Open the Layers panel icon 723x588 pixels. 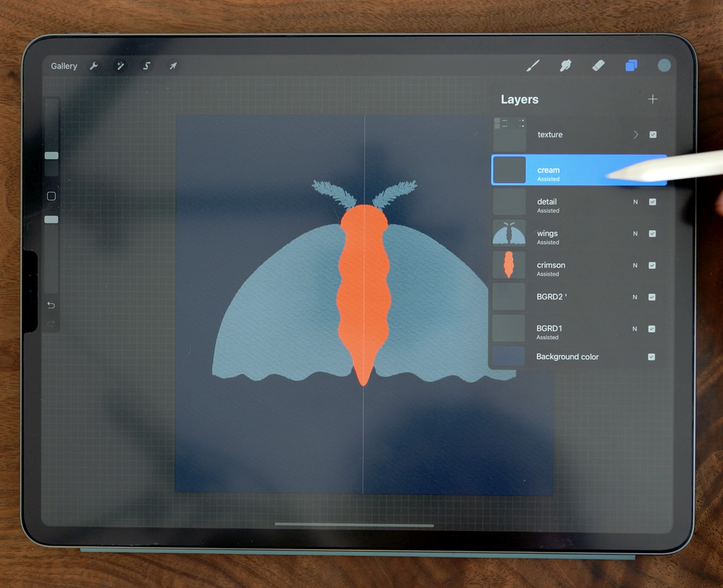[630, 65]
